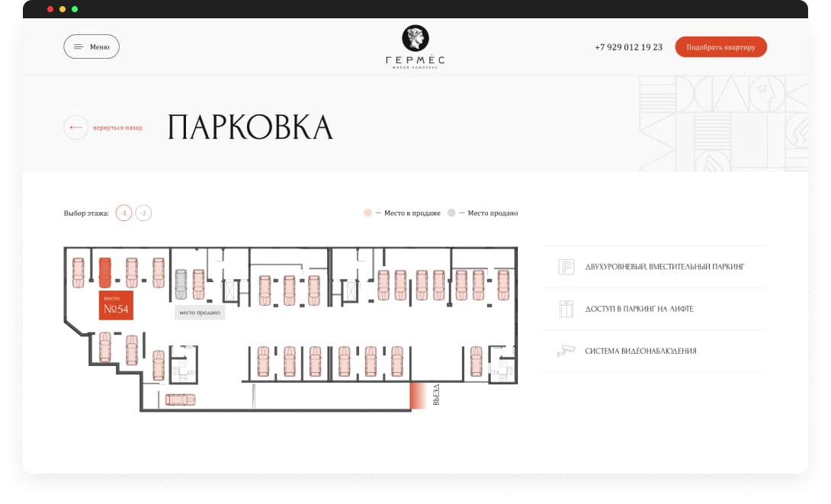The image size is (831, 504).
Task: Select floor -1 in floor chooser
Action: [124, 213]
